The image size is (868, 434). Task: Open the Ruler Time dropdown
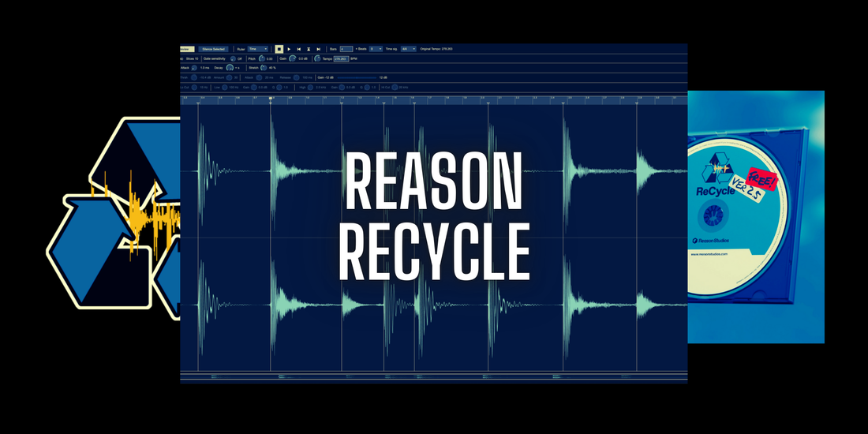(257, 49)
